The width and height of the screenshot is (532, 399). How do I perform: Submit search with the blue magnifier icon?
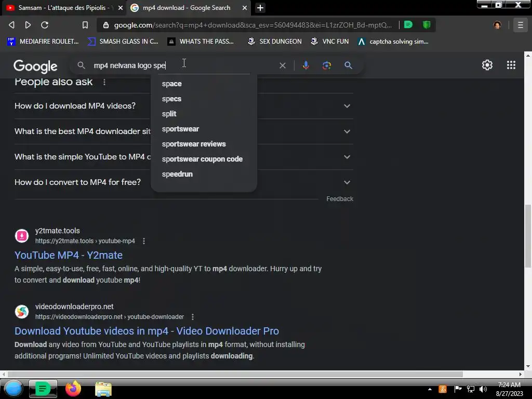pos(348,65)
